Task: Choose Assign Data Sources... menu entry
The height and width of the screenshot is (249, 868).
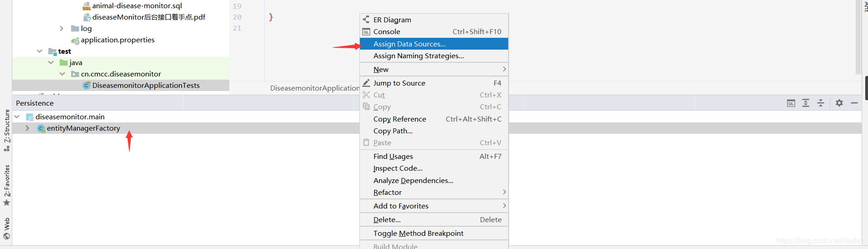Action: [x=409, y=44]
